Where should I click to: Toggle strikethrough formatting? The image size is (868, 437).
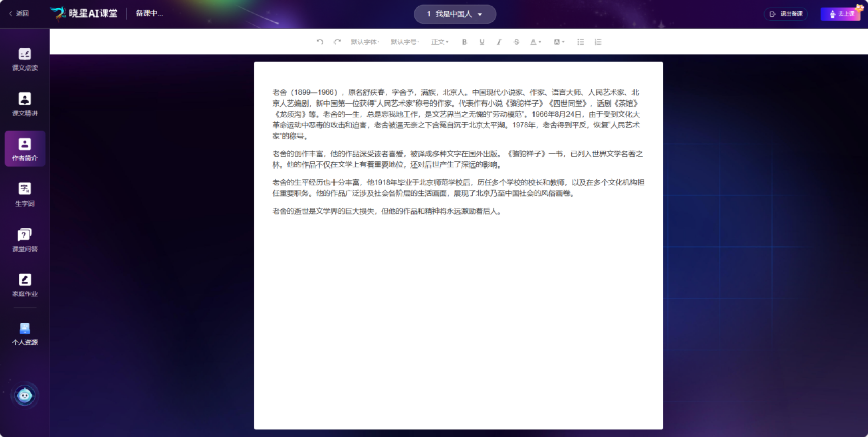[x=516, y=42]
